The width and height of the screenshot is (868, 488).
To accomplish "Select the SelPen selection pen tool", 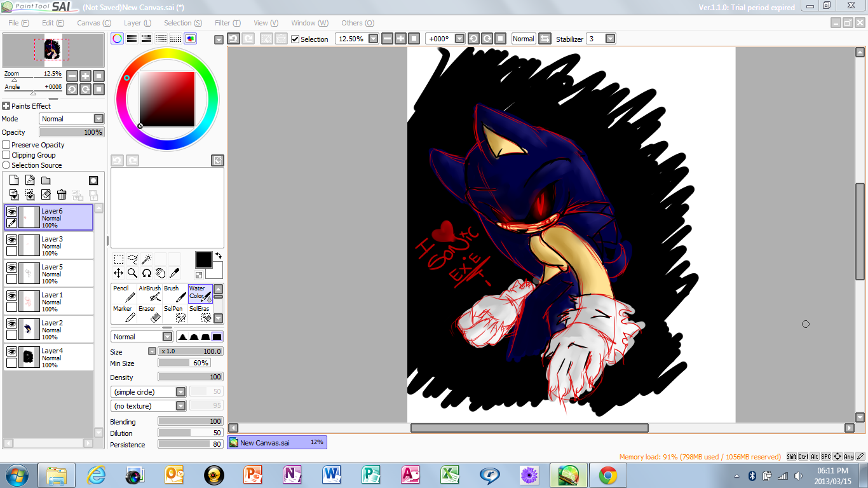I will pyautogui.click(x=175, y=314).
